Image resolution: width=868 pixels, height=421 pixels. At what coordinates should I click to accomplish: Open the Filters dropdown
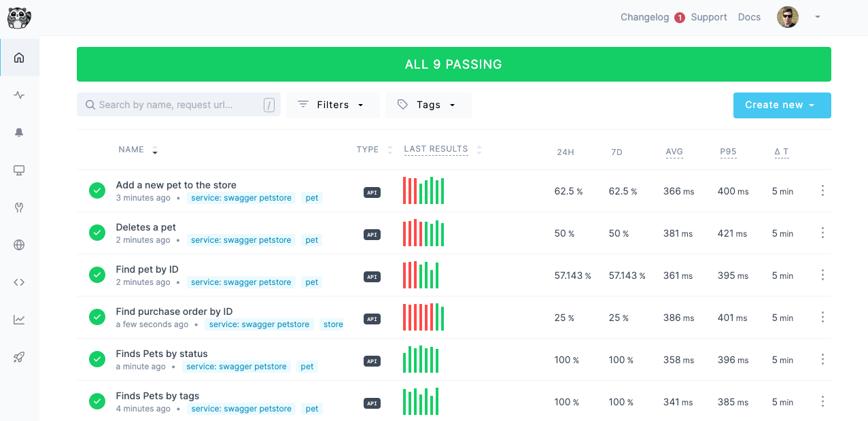click(x=332, y=105)
